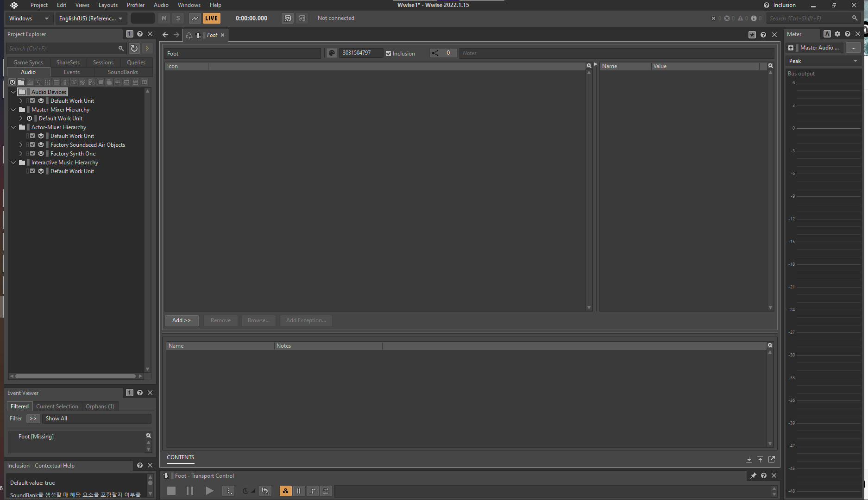Click the Notes field in the Foot editor

[x=616, y=53]
